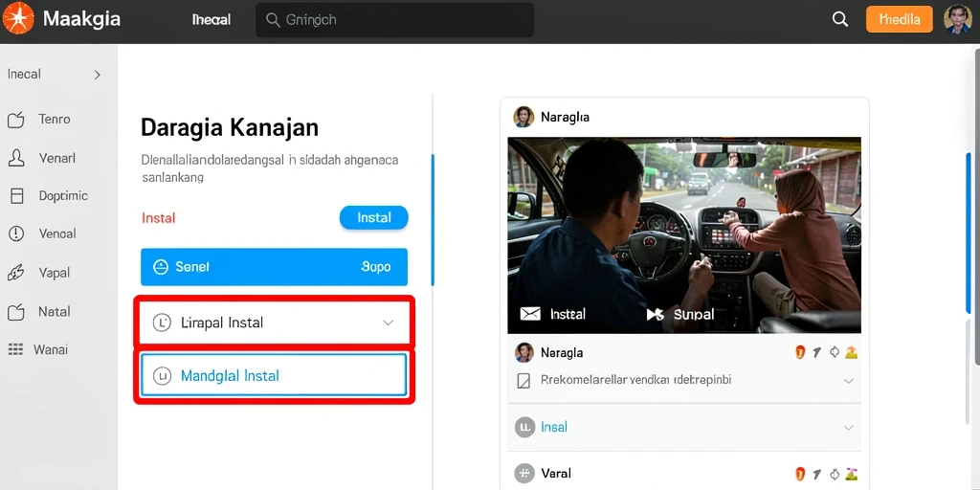Click the orange shield icon on Varal row
Screen dimensions: 980x490
[x=800, y=473]
